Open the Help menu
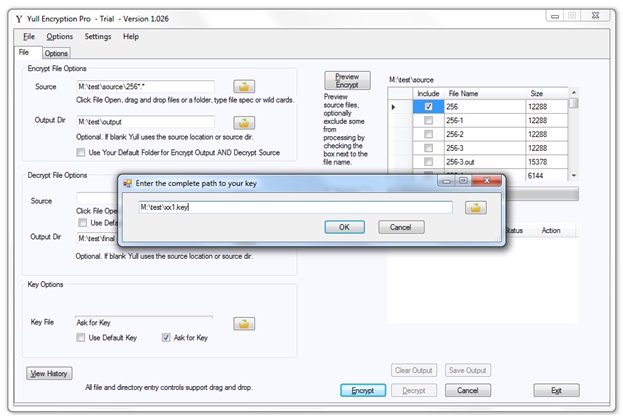This screenshot has height=417, width=623. click(x=131, y=37)
